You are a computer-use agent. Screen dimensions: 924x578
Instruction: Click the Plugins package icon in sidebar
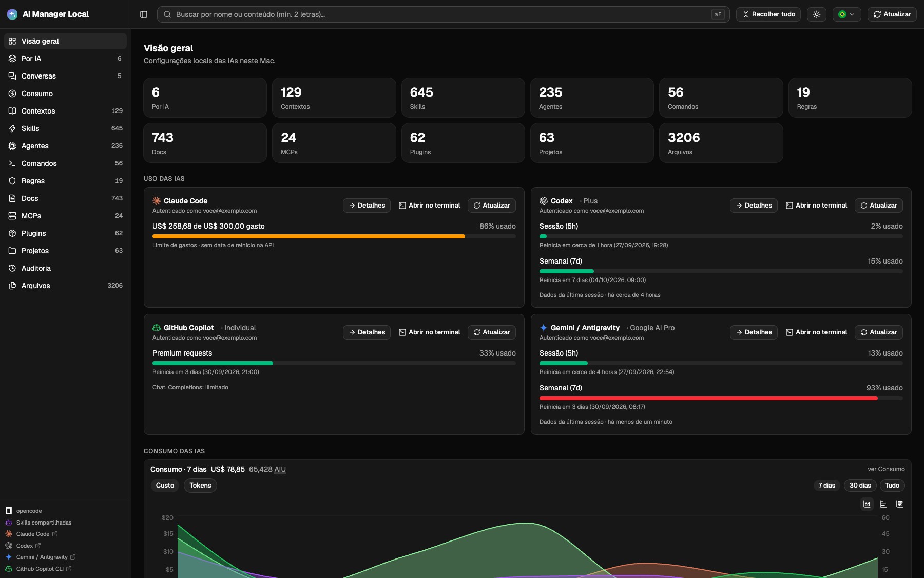point(12,233)
